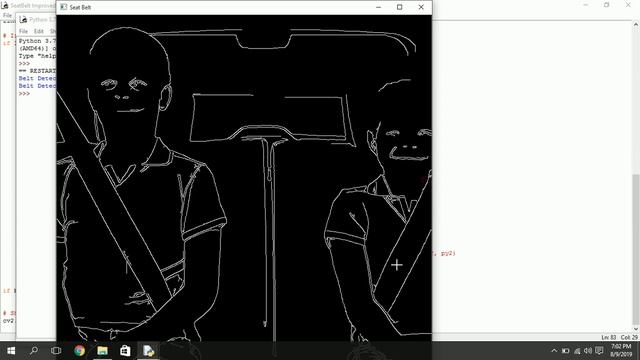Open Action Center notifications

pyautogui.click(x=599, y=351)
